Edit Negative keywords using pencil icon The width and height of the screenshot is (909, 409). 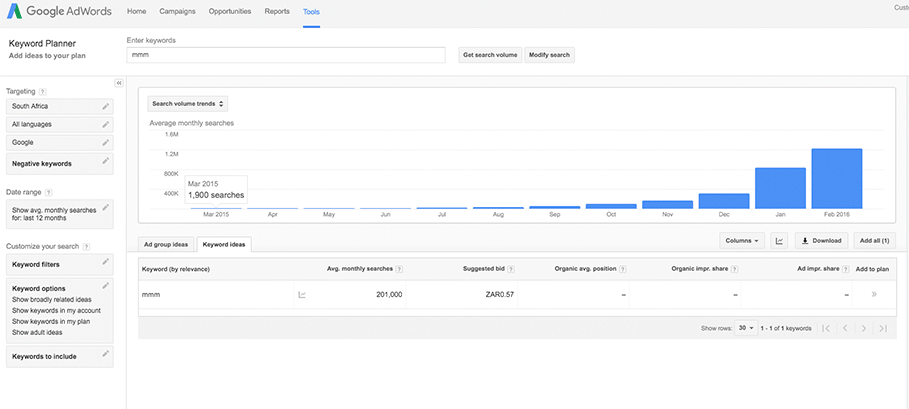[x=105, y=161]
